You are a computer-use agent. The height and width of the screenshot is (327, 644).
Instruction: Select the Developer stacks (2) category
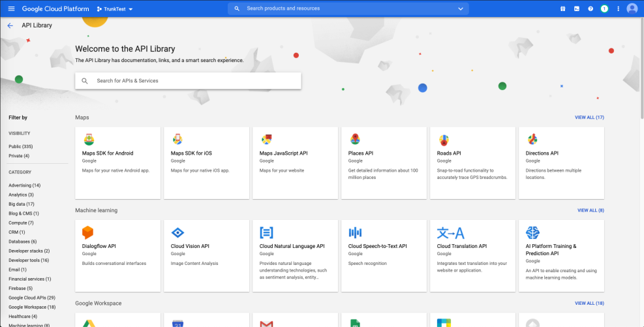[29, 251]
